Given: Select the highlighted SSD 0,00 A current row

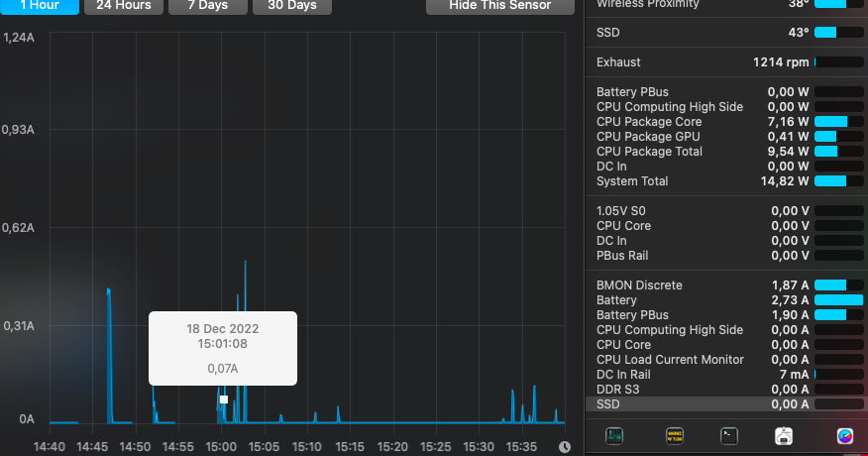Looking at the screenshot, I should point(726,404).
